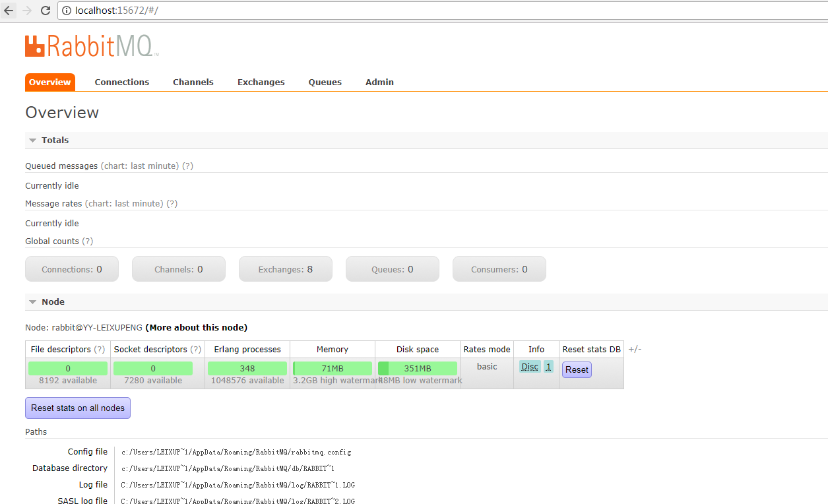Click the Connections: 0 count button
The width and height of the screenshot is (828, 504).
[x=72, y=269]
